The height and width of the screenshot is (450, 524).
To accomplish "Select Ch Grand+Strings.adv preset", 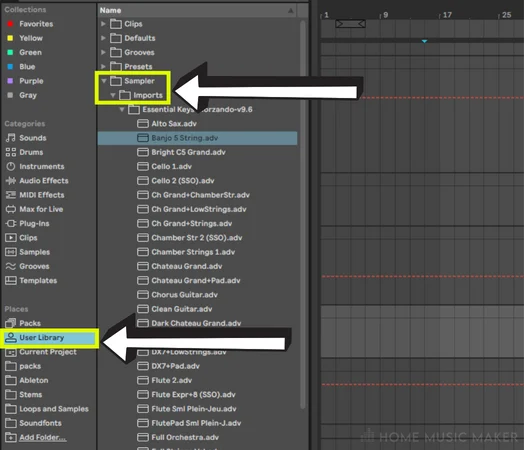I will pos(185,223).
